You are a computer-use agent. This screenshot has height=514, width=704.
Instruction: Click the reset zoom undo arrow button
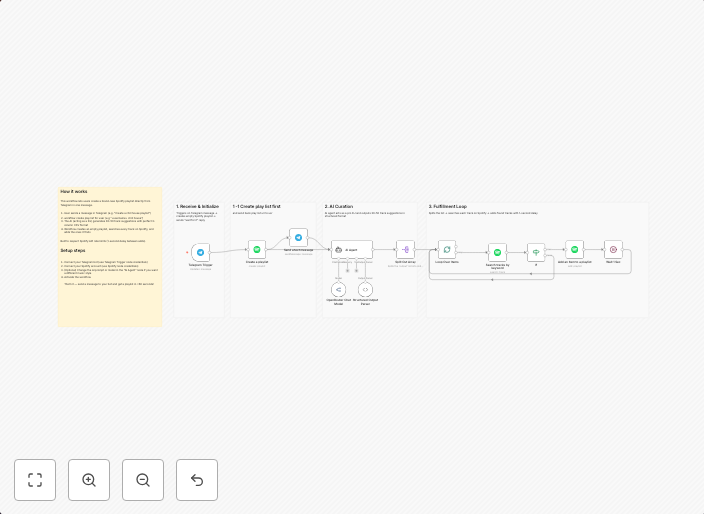point(197,480)
